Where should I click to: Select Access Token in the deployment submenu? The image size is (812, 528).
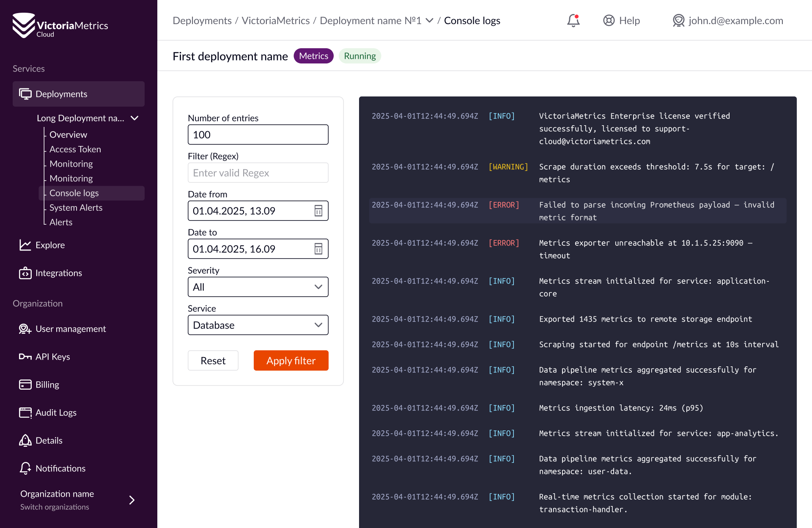75,149
